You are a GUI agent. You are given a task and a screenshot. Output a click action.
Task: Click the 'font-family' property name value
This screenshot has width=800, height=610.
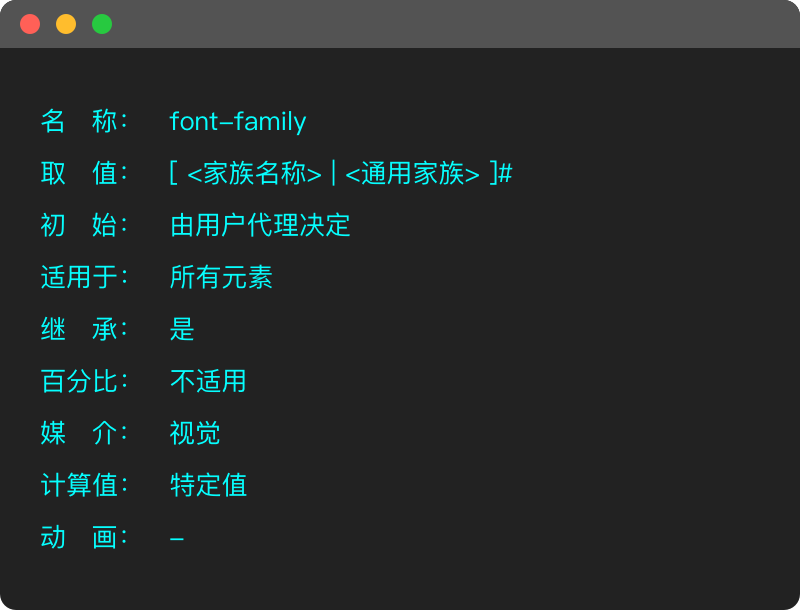[238, 122]
